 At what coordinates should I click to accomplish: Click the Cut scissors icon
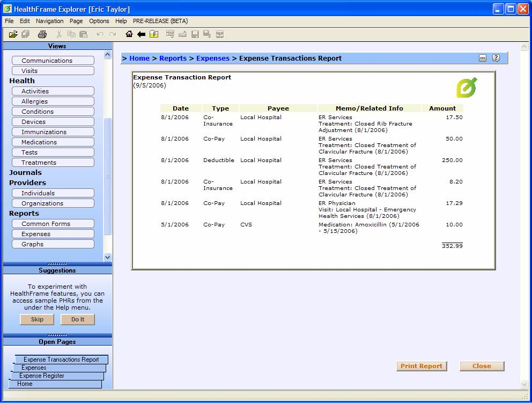(x=60, y=34)
